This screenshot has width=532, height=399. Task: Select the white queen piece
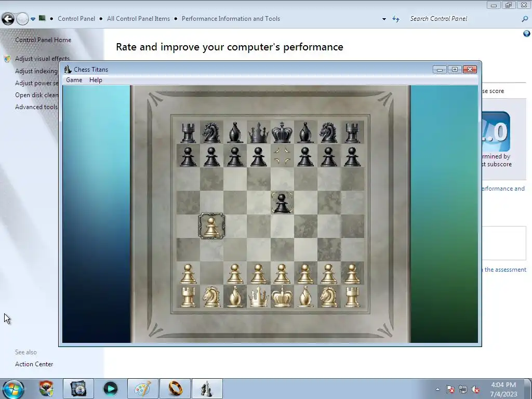259,297
